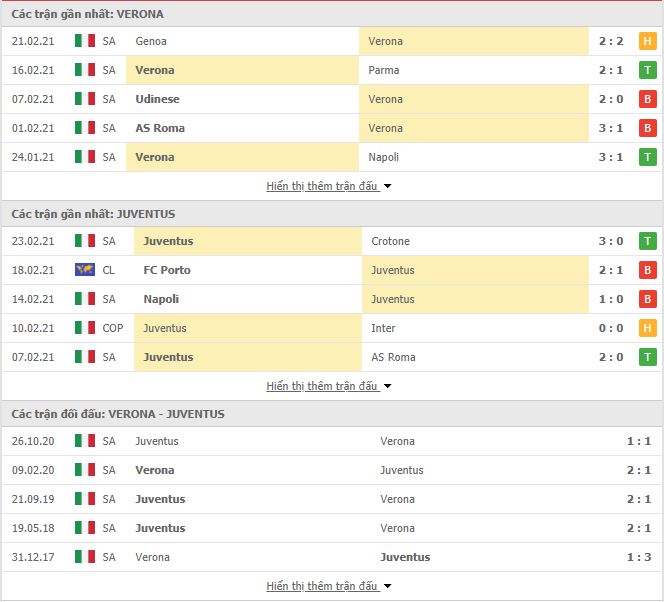The height and width of the screenshot is (602, 664).
Task: Expand more Juventus matches with the second arrow
Action: (x=387, y=386)
